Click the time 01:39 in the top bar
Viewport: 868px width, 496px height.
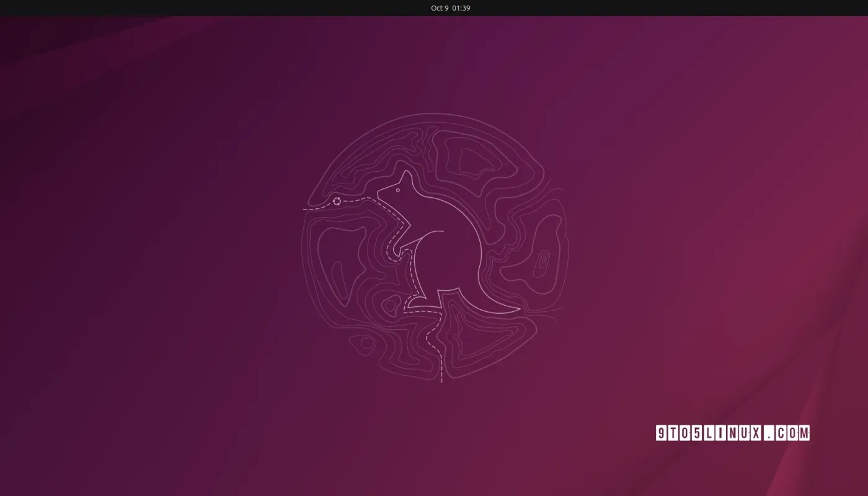pos(460,8)
